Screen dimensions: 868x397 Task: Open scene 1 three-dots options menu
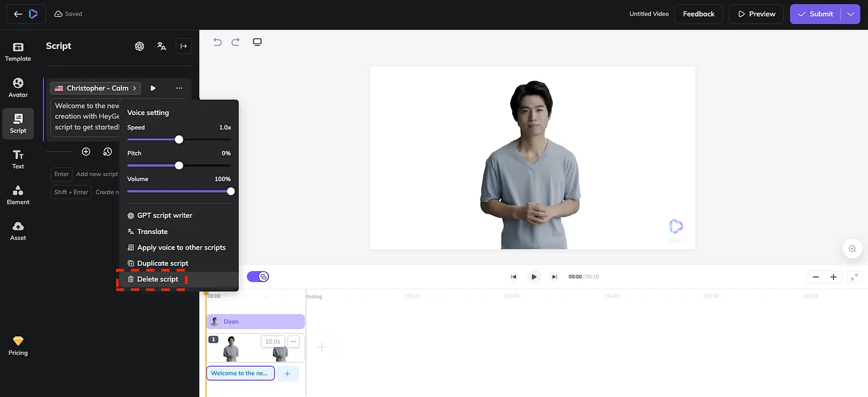293,341
